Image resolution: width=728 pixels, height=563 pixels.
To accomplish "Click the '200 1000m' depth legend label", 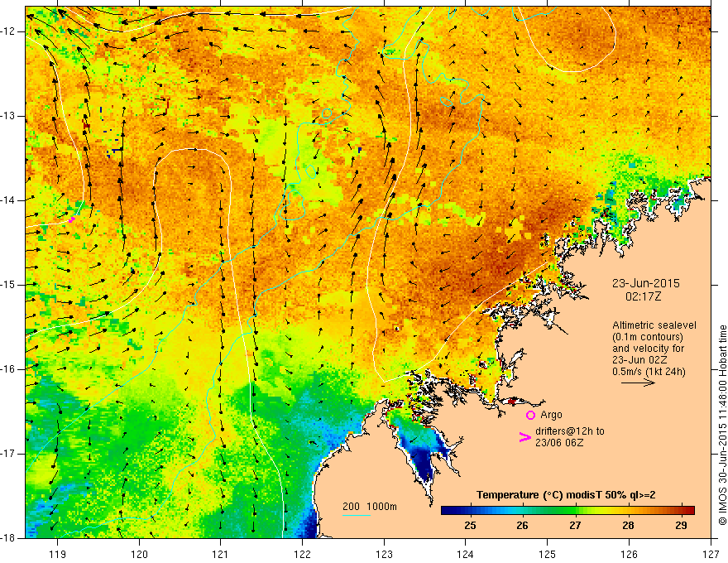I will coord(370,507).
